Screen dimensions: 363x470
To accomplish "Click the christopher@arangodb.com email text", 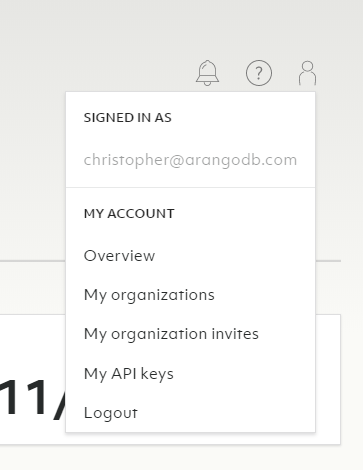I will click(x=190, y=160).
